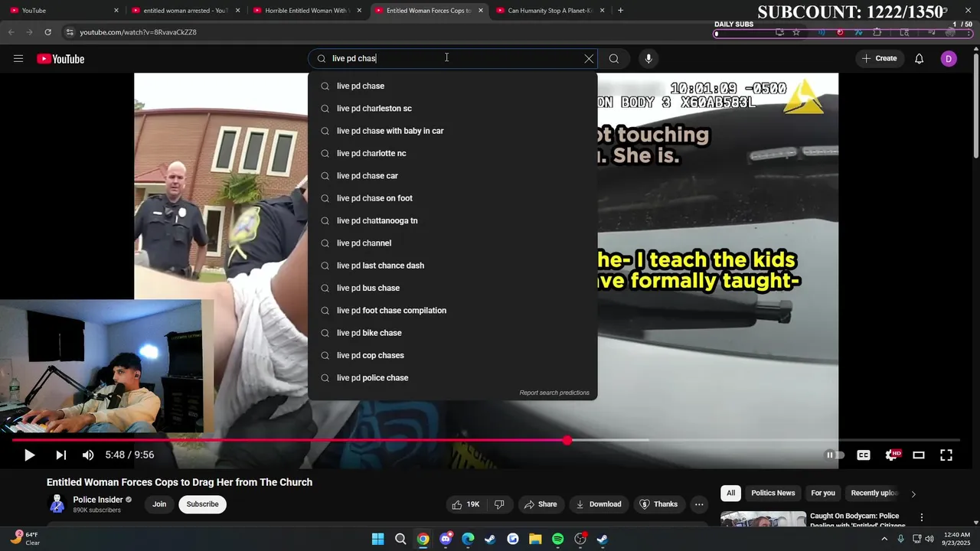Viewport: 980px width, 551px height.
Task: Submit search with the magnifier button
Action: point(614,59)
